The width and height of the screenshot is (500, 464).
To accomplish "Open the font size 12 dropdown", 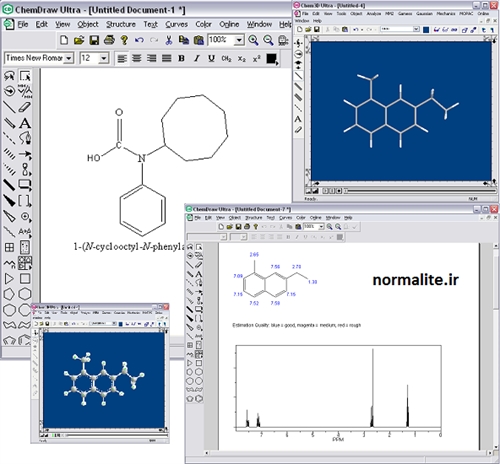I will coord(104,58).
